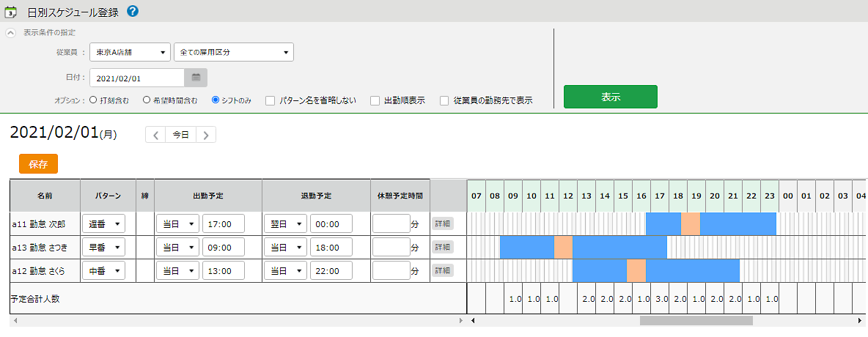Screen dimensions: 868x337
Task: Click timeline scrollbar left arrow
Action: (472, 320)
